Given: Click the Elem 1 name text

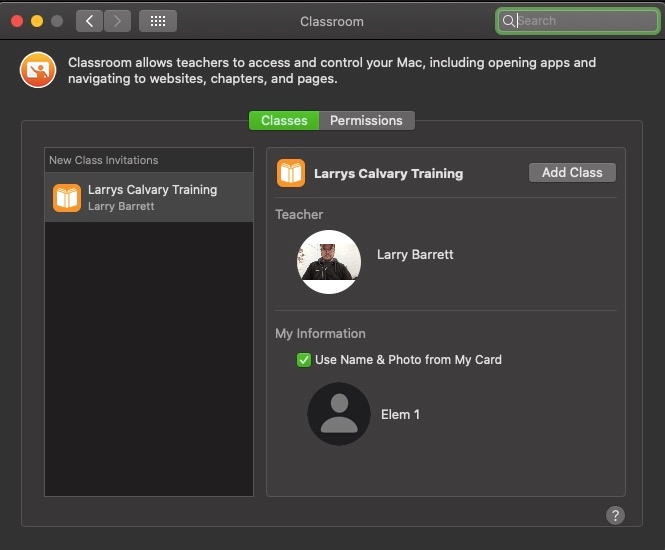Looking at the screenshot, I should click(400, 414).
